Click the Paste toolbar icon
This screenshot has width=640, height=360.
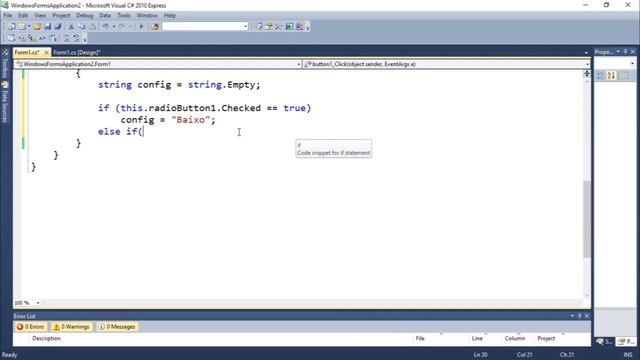coord(92,27)
